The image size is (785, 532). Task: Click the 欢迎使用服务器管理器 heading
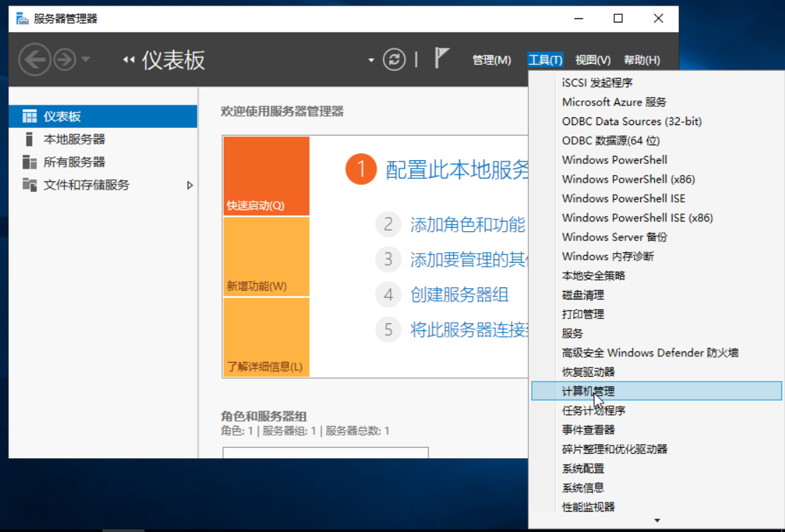(283, 111)
